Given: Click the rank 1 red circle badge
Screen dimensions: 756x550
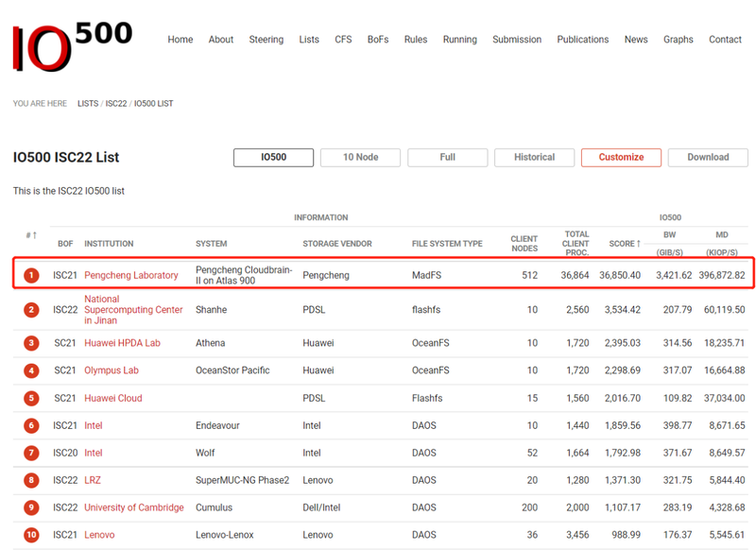Looking at the screenshot, I should click(x=31, y=275).
